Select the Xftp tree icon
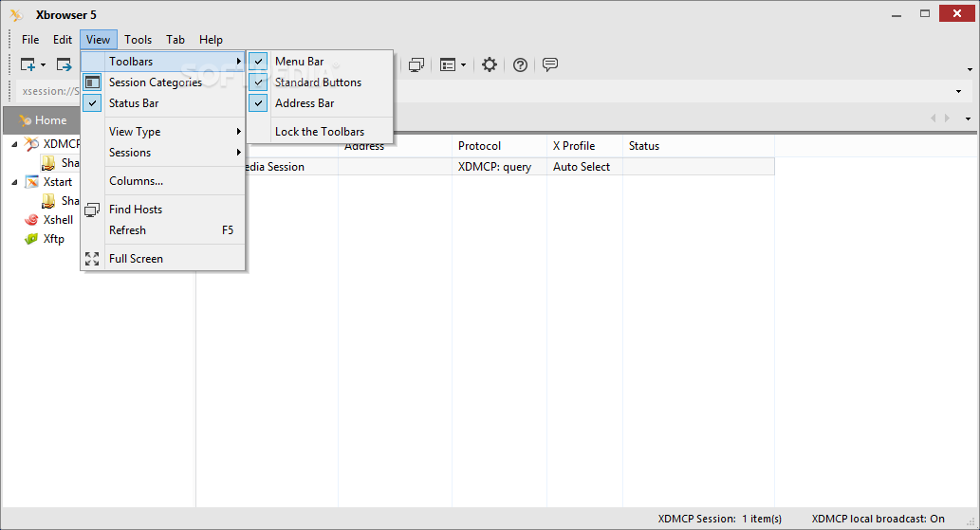 click(x=31, y=239)
